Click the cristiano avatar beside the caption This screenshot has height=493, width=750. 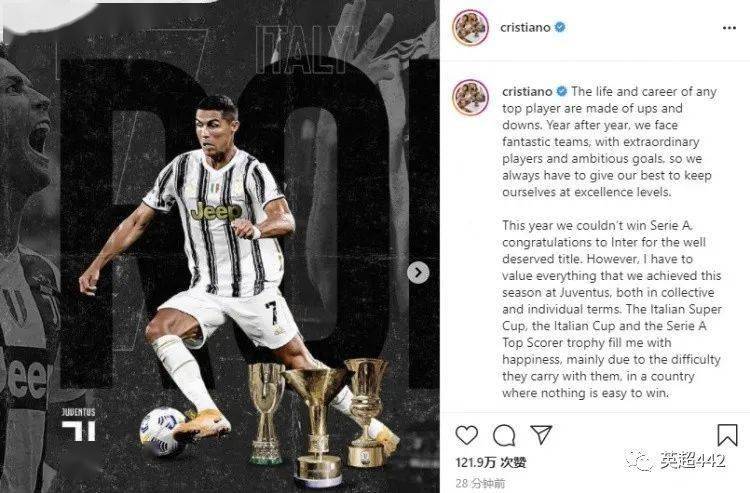(470, 98)
